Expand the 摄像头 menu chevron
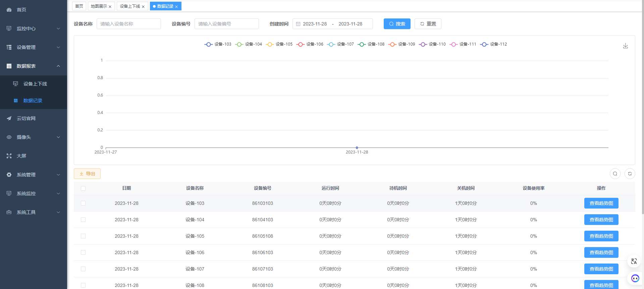This screenshot has height=289, width=644. [x=58, y=137]
